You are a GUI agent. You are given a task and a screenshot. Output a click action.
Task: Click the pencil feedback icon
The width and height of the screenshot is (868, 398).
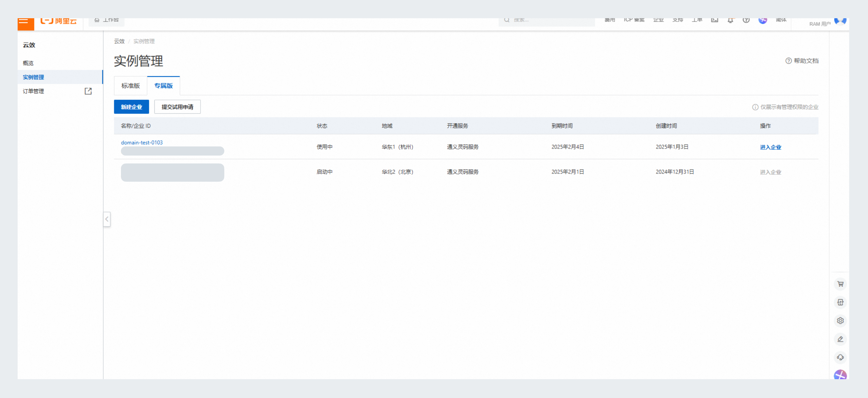click(840, 339)
